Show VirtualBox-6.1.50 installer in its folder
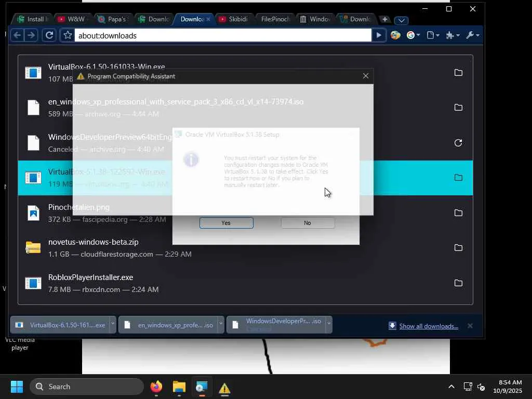 (458, 73)
